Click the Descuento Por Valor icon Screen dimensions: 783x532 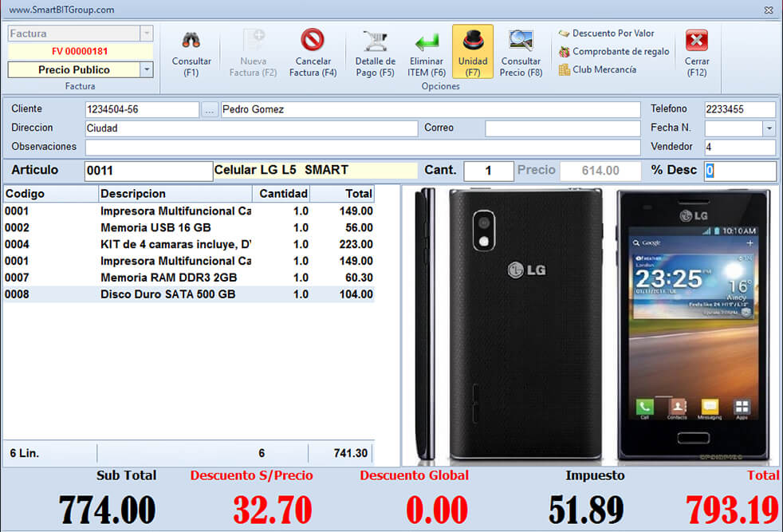(564, 33)
